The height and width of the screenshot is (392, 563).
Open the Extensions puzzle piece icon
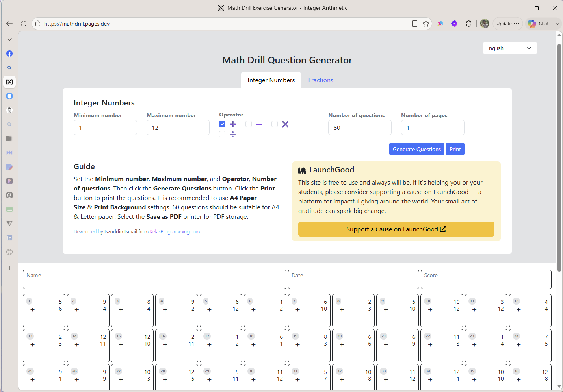(x=468, y=24)
